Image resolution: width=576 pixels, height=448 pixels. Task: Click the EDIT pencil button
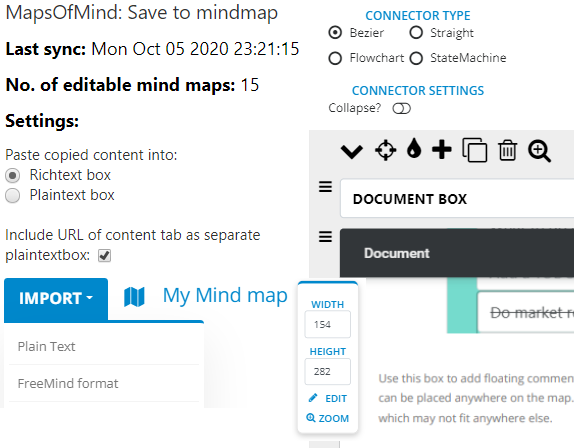(x=328, y=398)
